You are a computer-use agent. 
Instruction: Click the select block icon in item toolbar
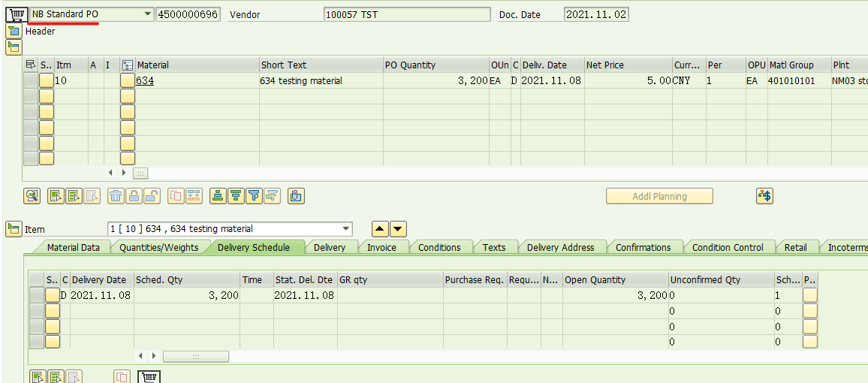click(74, 195)
